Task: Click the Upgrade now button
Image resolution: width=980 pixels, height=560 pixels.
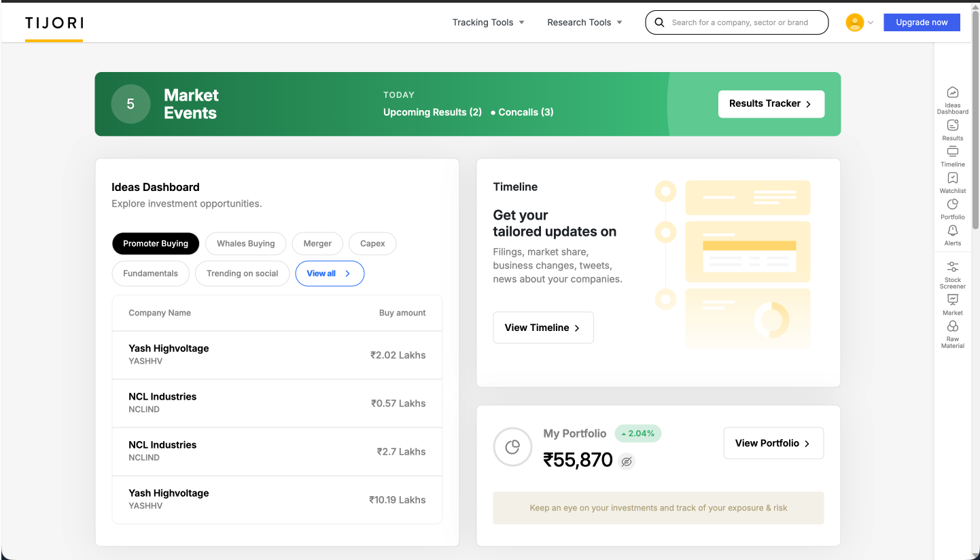Action: click(921, 22)
